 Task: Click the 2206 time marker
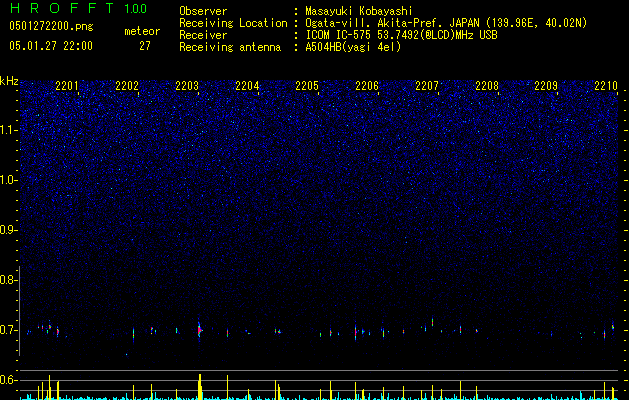pyautogui.click(x=367, y=86)
